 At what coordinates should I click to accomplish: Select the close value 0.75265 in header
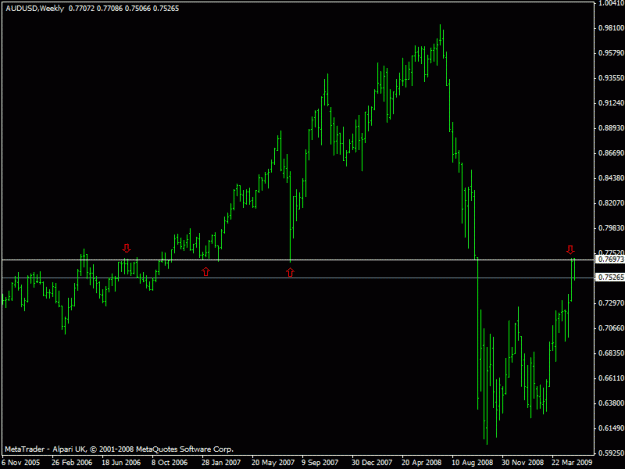[x=166, y=8]
